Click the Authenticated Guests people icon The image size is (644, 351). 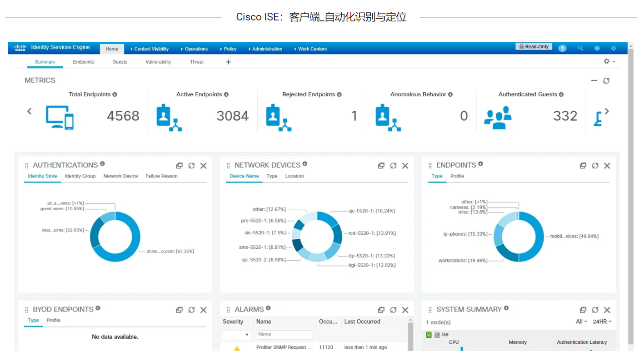tap(498, 117)
